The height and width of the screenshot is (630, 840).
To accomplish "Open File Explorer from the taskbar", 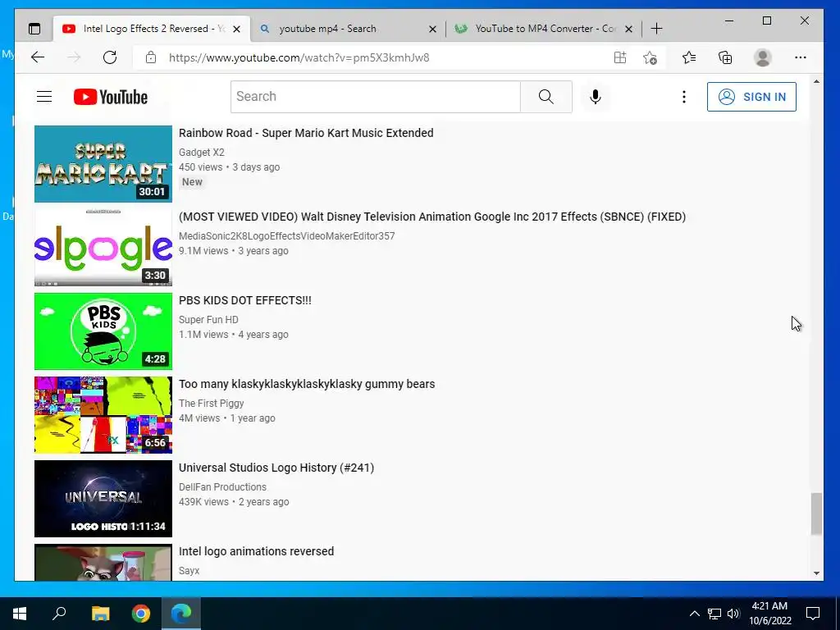I will 100,614.
